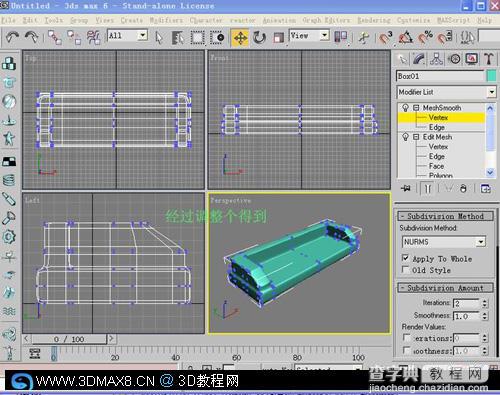
Task: Open the All selection filter dropdown
Action: tap(143, 35)
